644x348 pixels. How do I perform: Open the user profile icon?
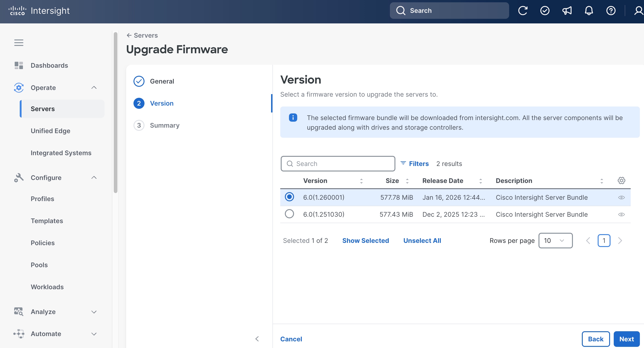(x=639, y=11)
